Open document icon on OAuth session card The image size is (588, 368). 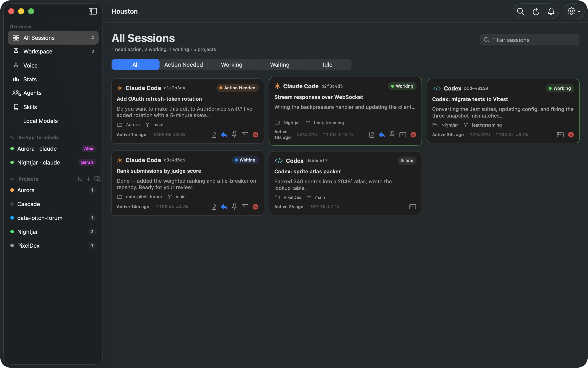[214, 135]
